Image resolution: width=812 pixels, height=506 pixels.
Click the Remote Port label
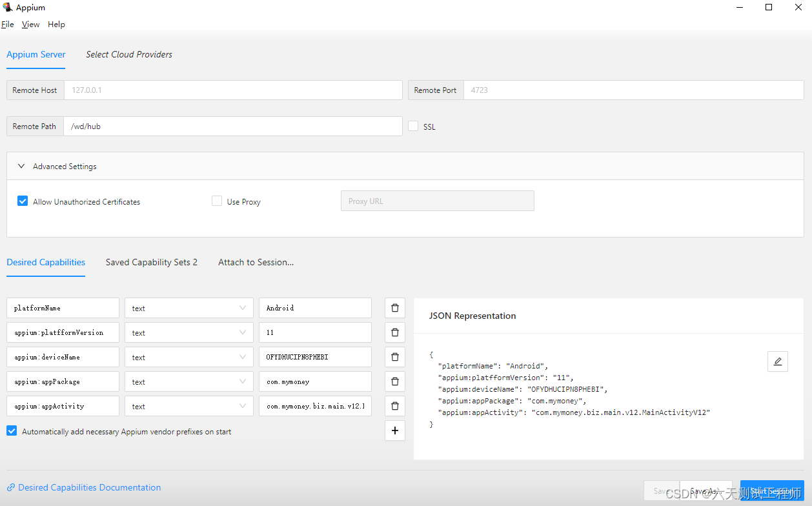point(436,90)
